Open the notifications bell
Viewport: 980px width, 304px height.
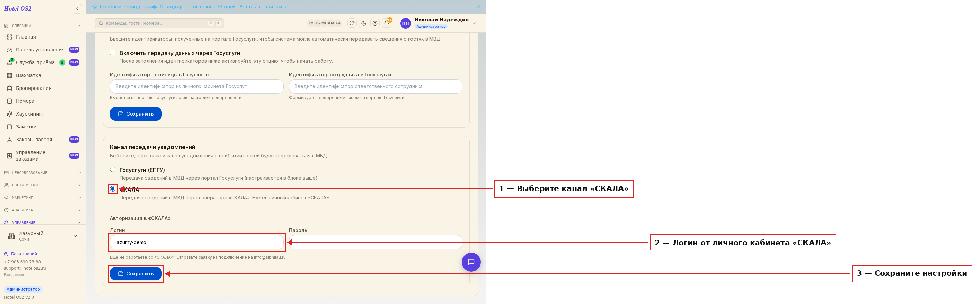coord(387,23)
